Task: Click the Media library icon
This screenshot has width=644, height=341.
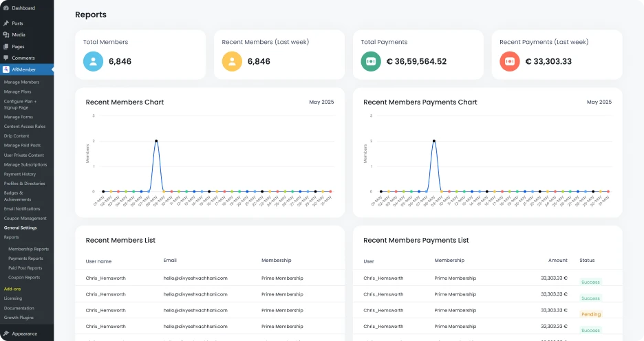Action: coord(6,34)
